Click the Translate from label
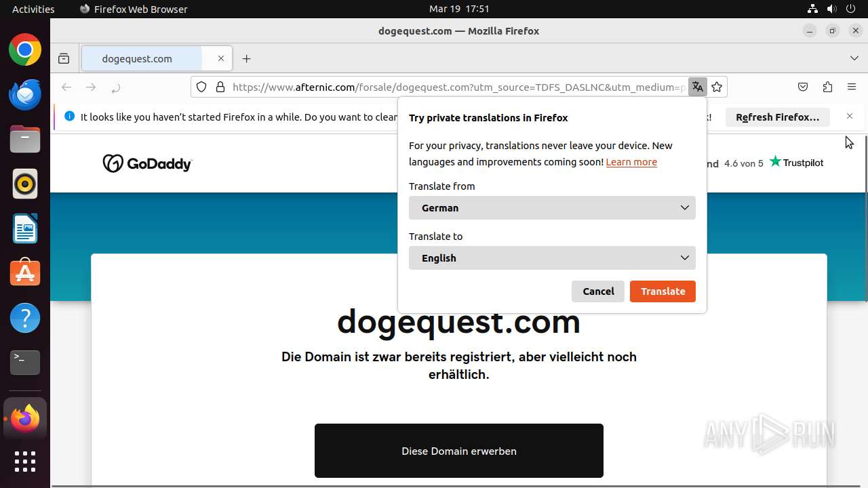 [441, 186]
